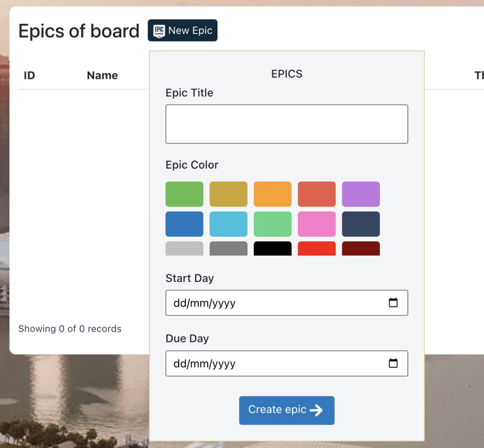This screenshot has width=484, height=448.
Task: Submit form with Create epic button
Action: [286, 410]
